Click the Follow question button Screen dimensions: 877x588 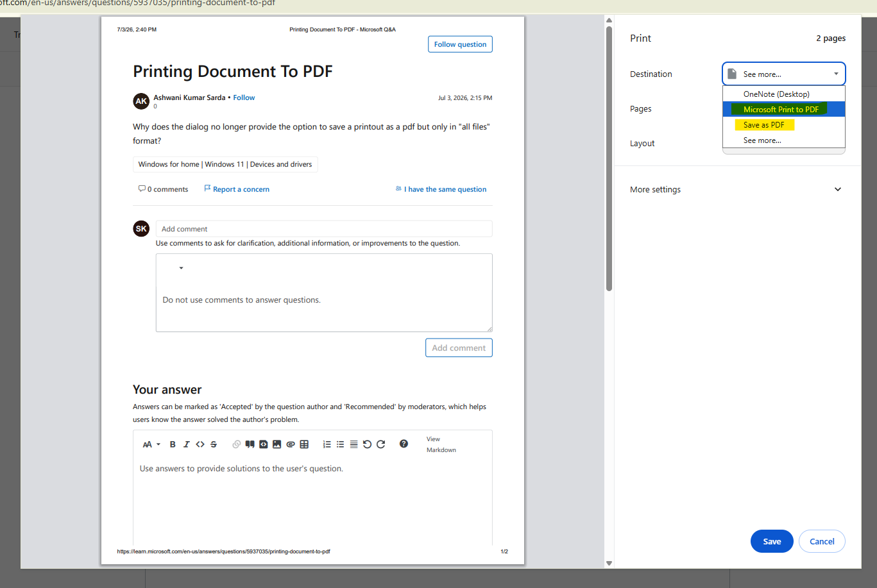coord(460,44)
